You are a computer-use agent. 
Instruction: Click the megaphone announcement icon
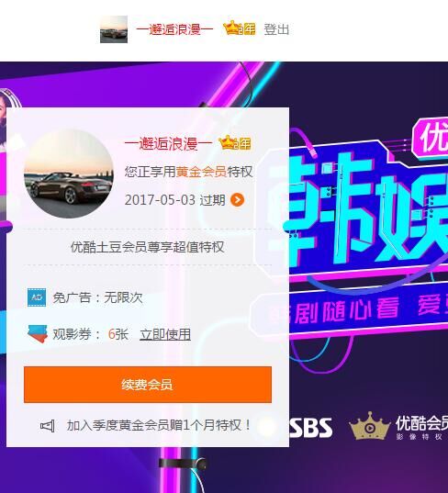pos(48,426)
